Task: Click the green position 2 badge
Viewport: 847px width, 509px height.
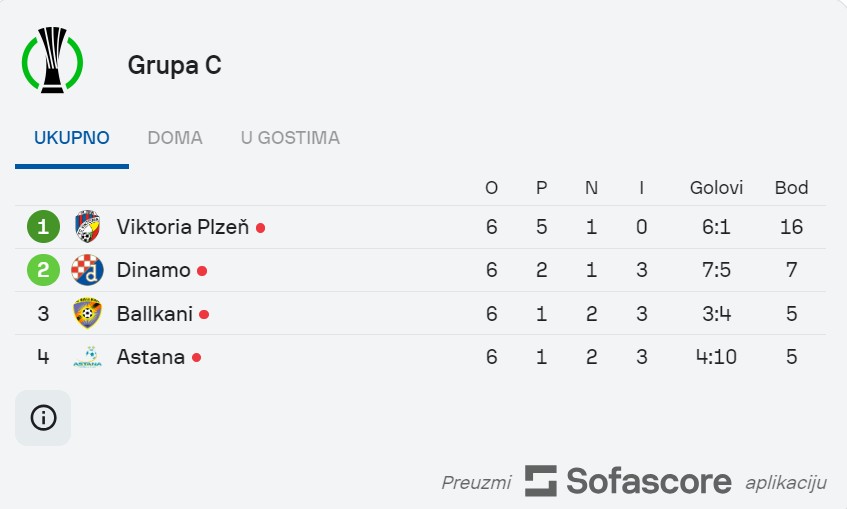Action: (x=43, y=270)
